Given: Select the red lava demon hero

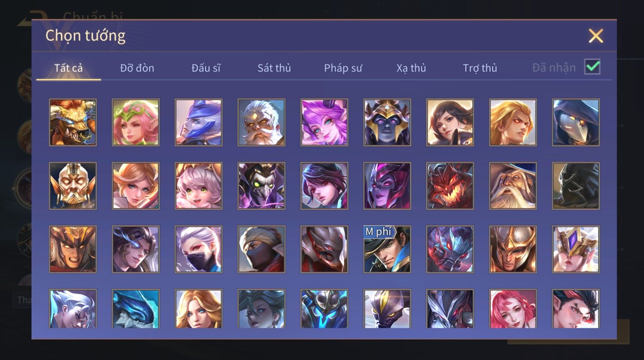Looking at the screenshot, I should click(450, 186).
